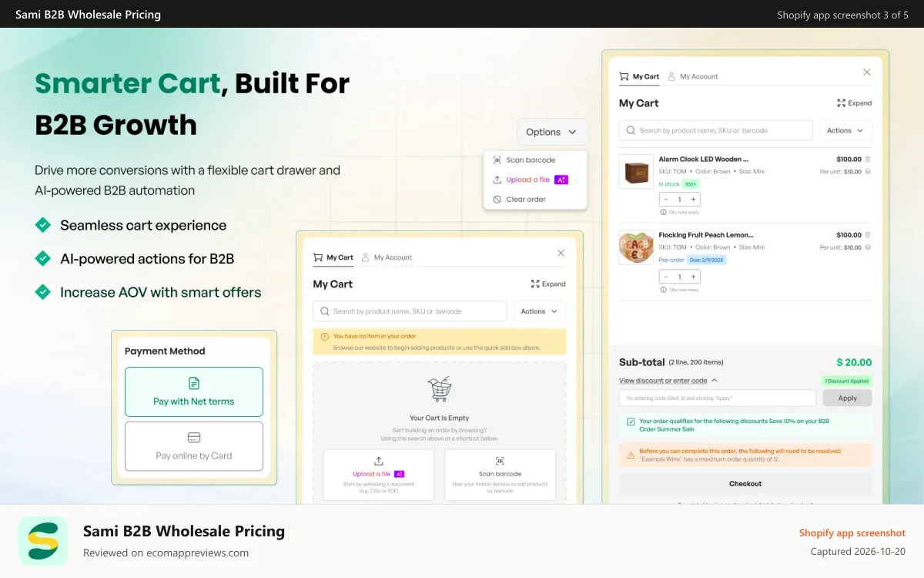Click the search magnifier in filled cart
This screenshot has width=924, height=578.
click(x=631, y=130)
